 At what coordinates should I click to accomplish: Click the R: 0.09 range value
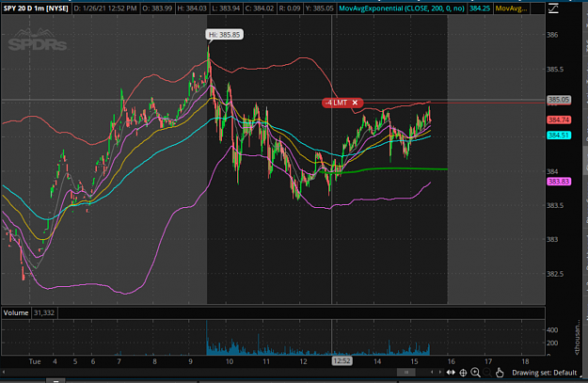coord(291,8)
